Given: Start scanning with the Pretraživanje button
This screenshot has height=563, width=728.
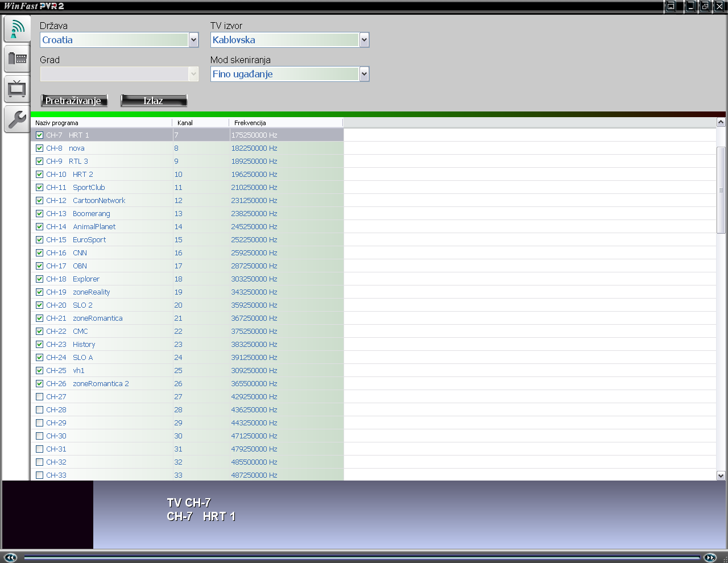Looking at the screenshot, I should (x=75, y=101).
